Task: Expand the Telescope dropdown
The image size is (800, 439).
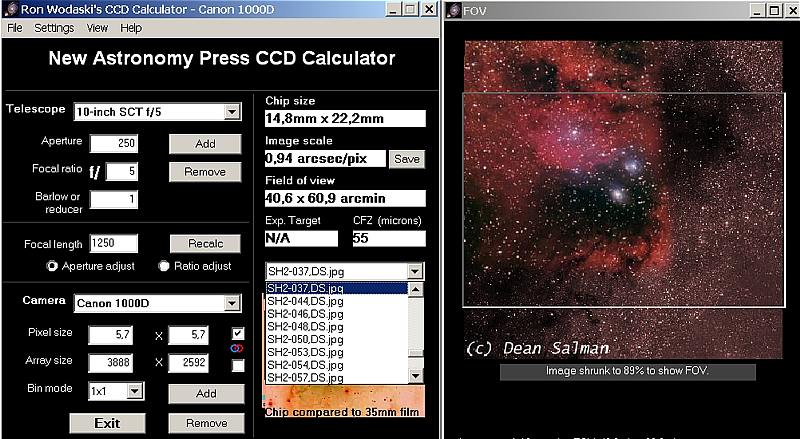Action: point(232,111)
